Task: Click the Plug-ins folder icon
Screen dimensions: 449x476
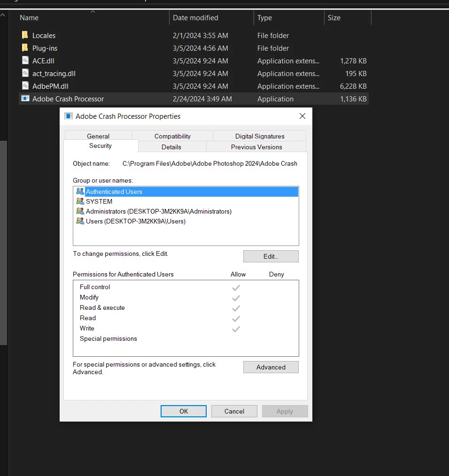Action: click(x=25, y=48)
